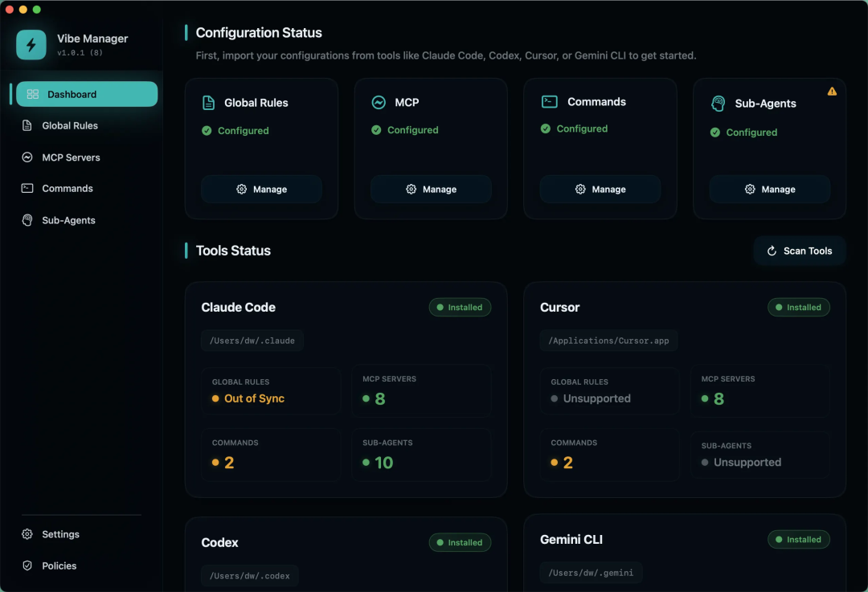Click Manage under the Commands card
This screenshot has width=868, height=592.
pyautogui.click(x=600, y=190)
